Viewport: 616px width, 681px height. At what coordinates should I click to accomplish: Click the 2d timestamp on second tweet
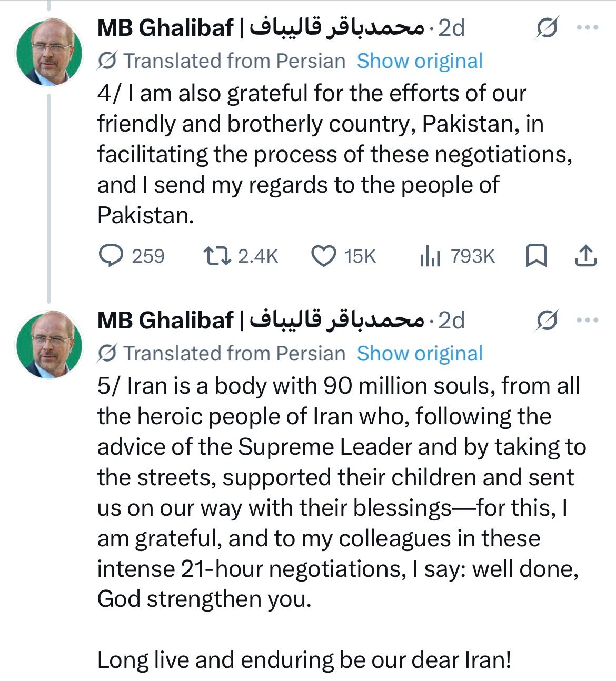tap(451, 321)
